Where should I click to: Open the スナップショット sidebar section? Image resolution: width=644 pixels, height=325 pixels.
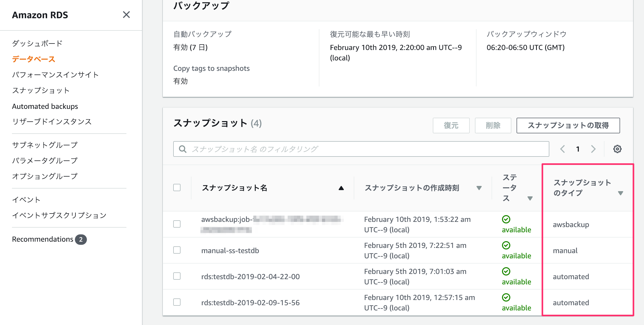coord(41,90)
